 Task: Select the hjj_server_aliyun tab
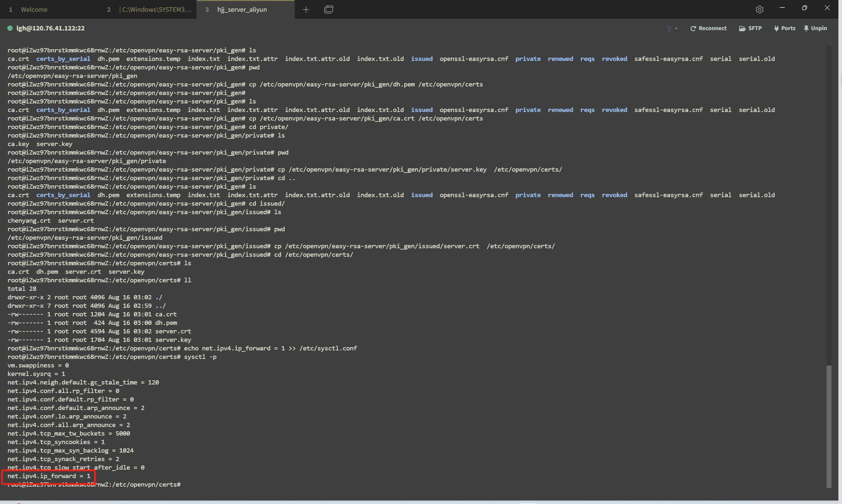coord(242,9)
